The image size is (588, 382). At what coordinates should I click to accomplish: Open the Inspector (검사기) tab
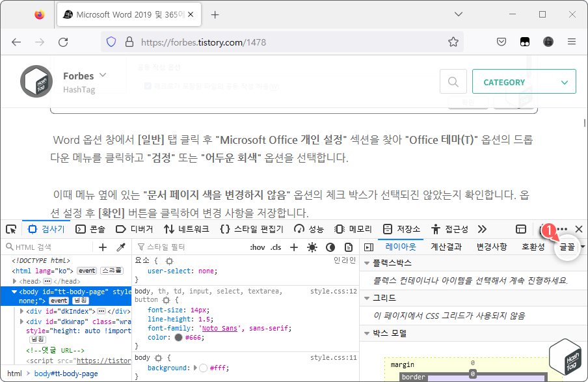point(46,229)
